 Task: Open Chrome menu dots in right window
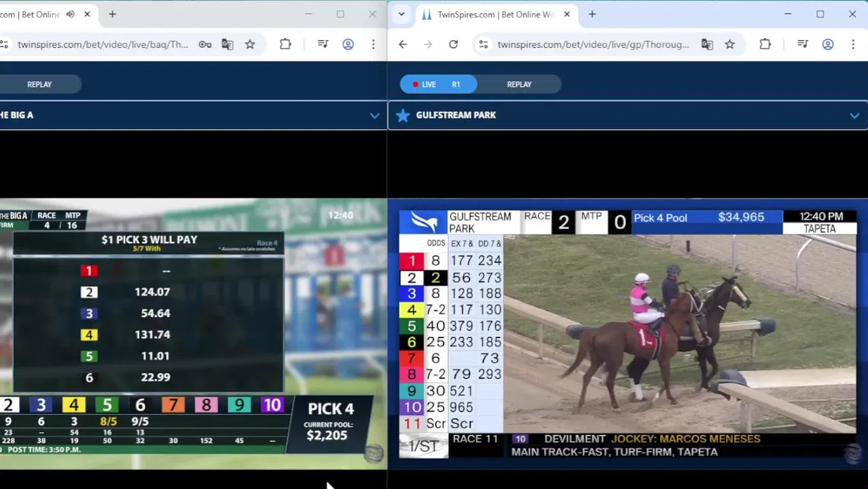[853, 44]
